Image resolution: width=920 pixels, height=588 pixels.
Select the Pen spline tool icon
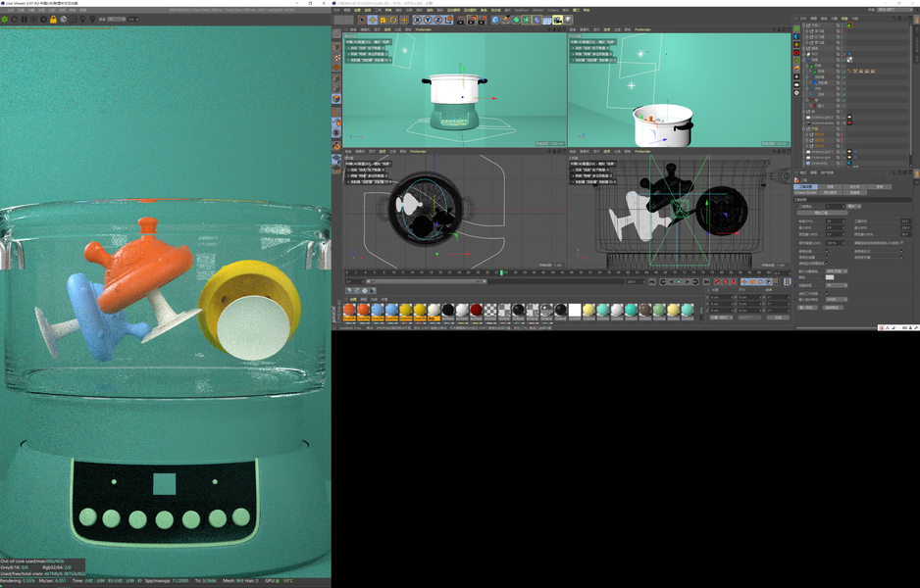click(506, 20)
